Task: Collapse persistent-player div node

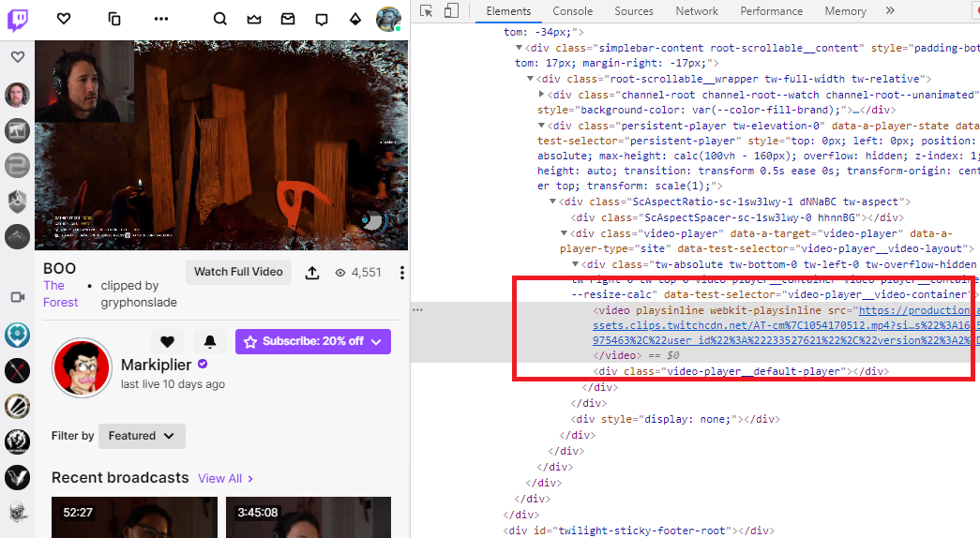Action: pyautogui.click(x=541, y=126)
